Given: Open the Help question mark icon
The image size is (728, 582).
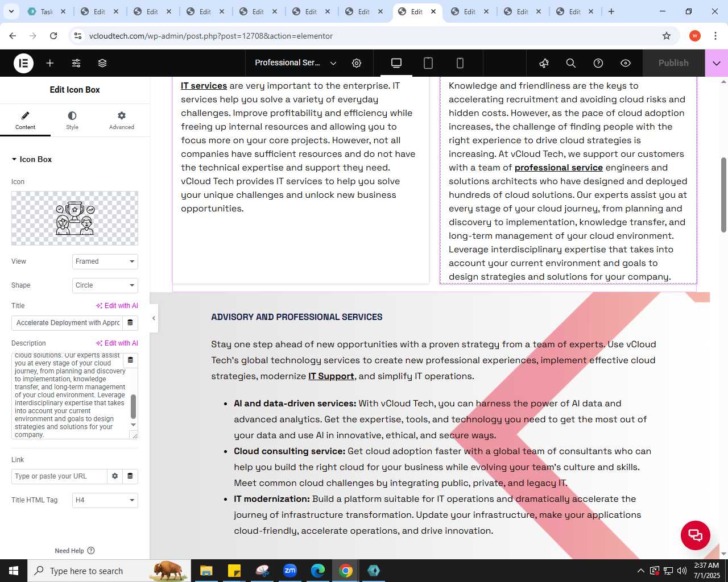Looking at the screenshot, I should coord(598,63).
